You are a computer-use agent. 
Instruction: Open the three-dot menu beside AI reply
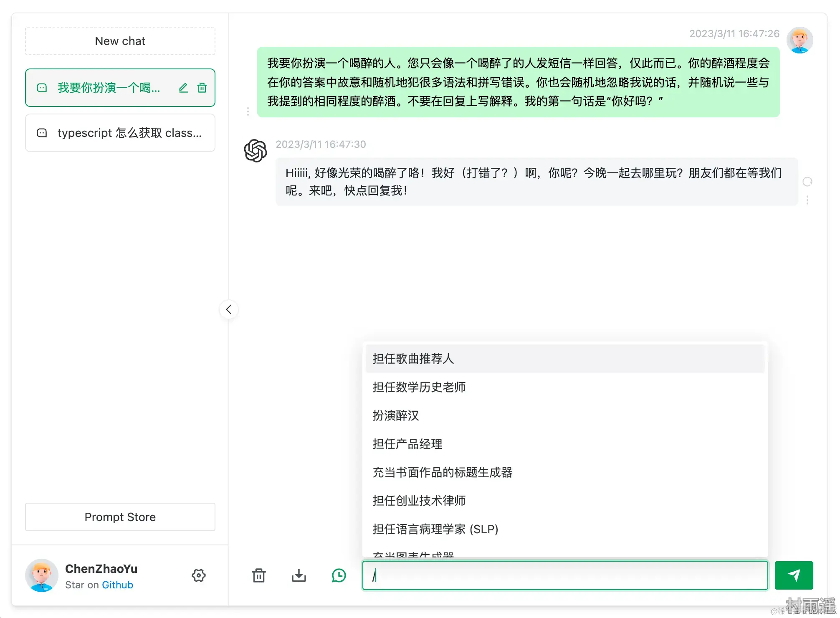(807, 200)
